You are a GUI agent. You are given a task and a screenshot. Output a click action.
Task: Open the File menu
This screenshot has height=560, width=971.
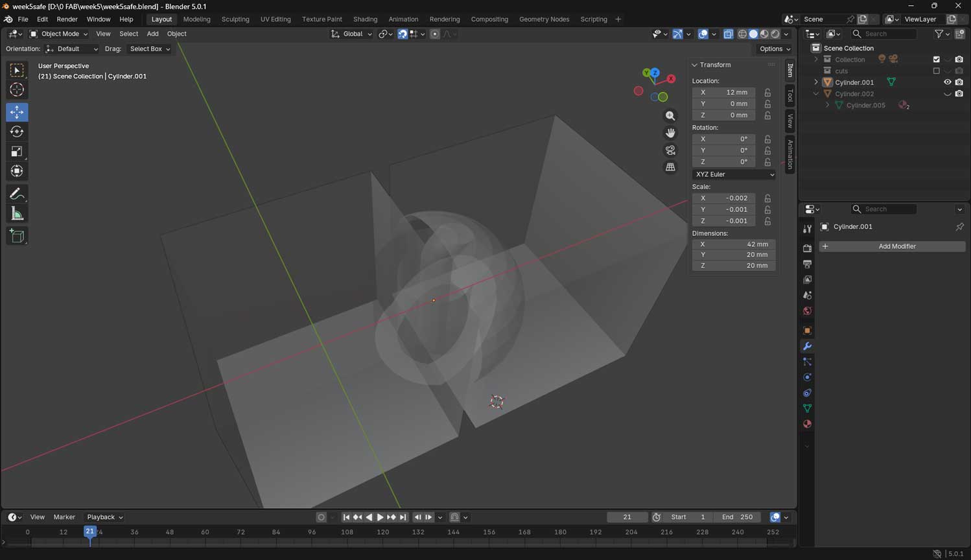(x=23, y=19)
